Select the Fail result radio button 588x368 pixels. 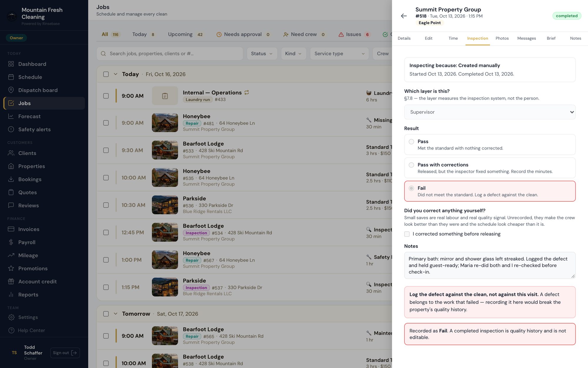pyautogui.click(x=411, y=188)
